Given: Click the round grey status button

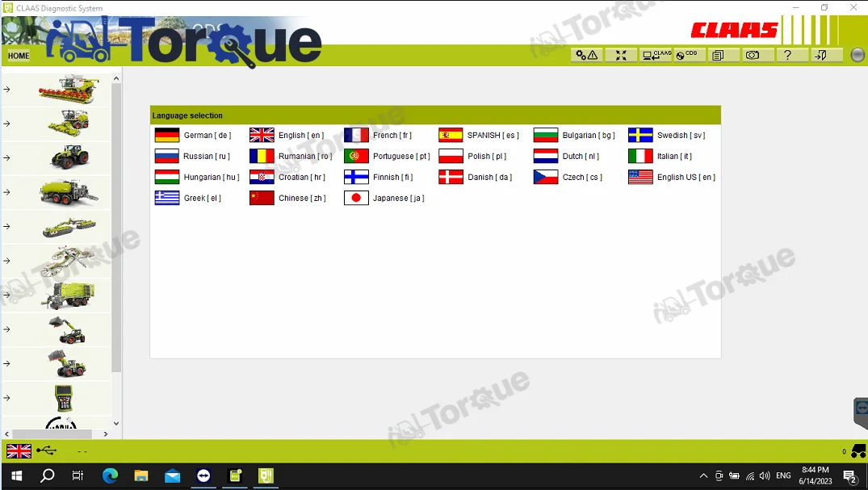Looking at the screenshot, I should click(x=857, y=55).
